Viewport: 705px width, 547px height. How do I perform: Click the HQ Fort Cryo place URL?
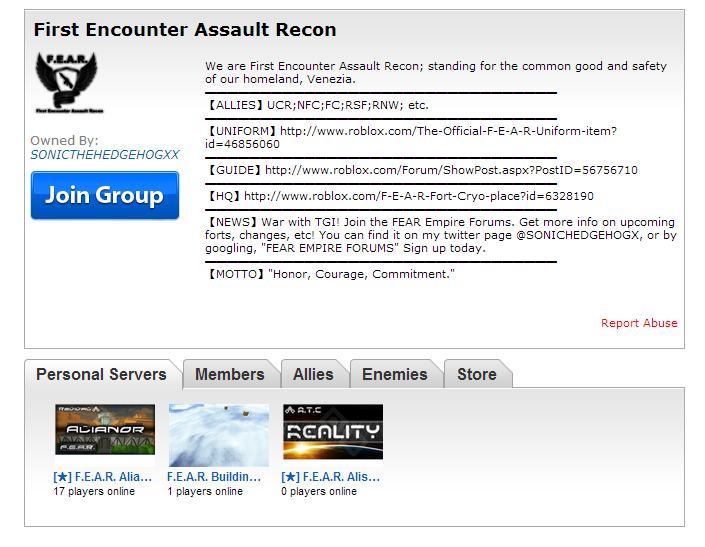418,196
